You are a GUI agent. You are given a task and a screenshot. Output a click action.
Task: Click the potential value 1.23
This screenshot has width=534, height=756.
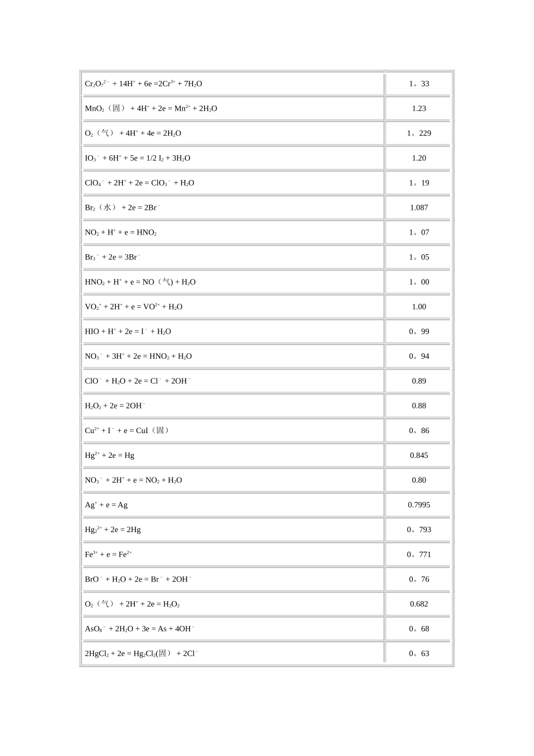tap(419, 109)
